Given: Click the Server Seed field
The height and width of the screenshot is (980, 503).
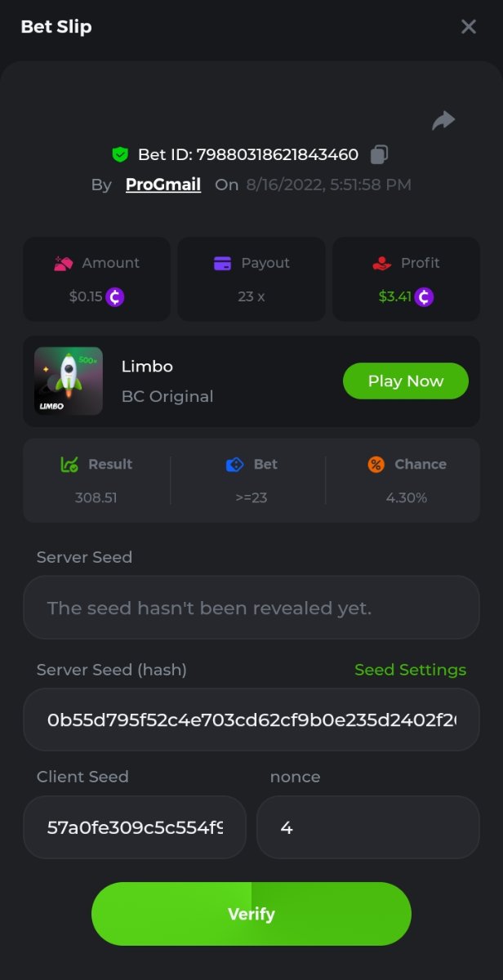Looking at the screenshot, I should (x=251, y=608).
